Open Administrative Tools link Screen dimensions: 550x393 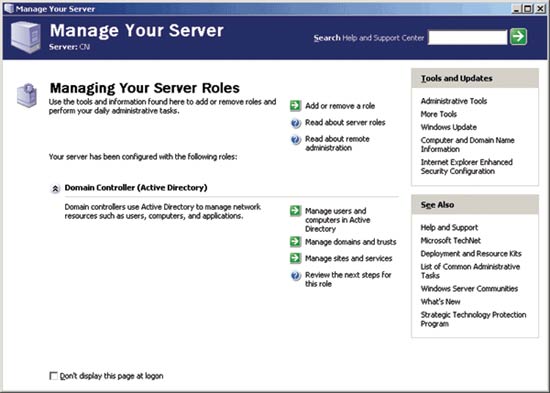point(454,101)
